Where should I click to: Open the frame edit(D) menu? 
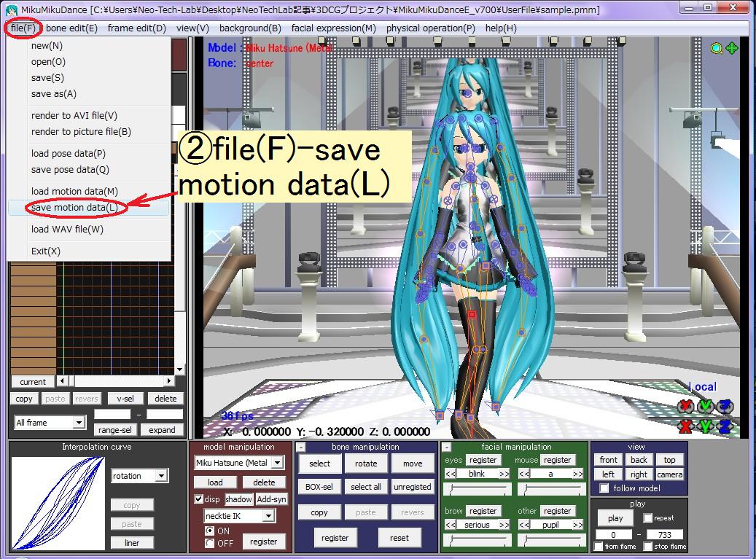[137, 28]
